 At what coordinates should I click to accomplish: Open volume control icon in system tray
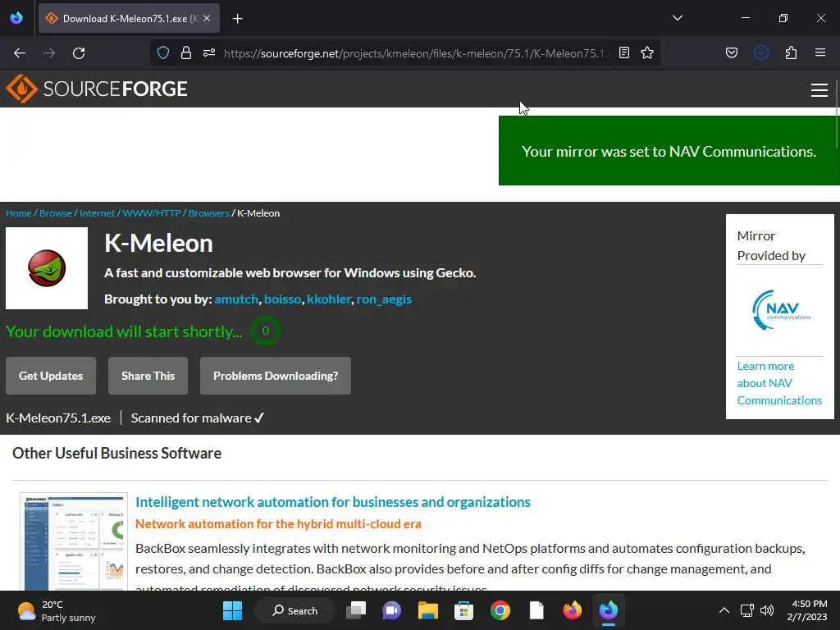[x=767, y=610]
